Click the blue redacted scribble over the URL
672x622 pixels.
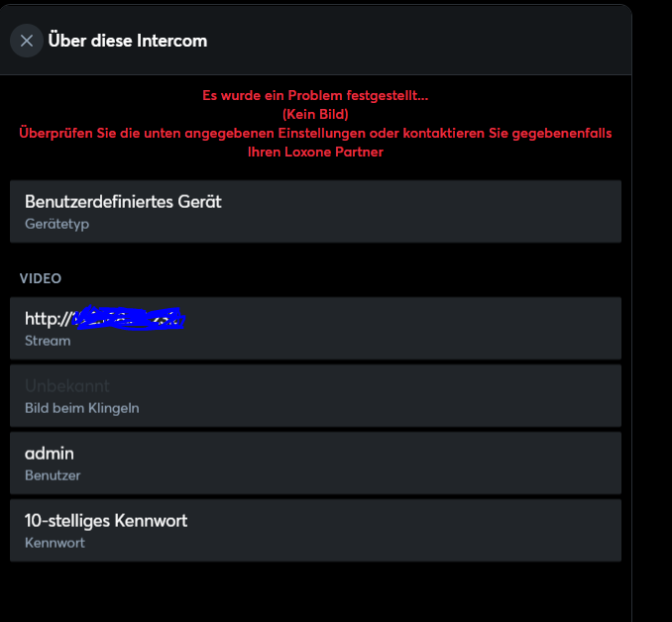click(129, 319)
